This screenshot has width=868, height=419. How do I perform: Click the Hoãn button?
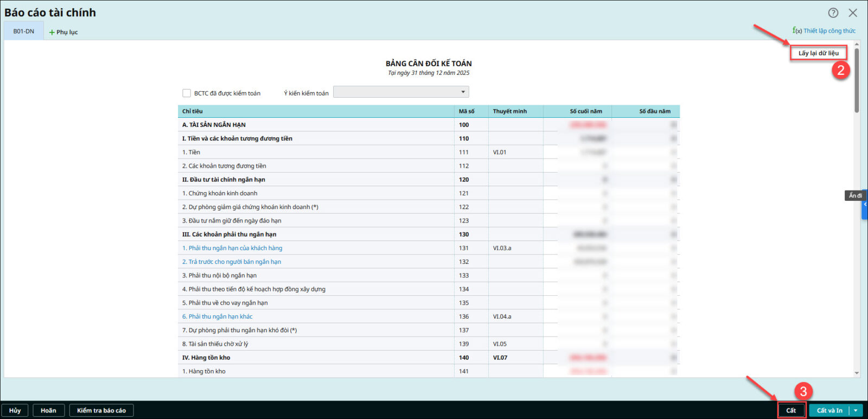pos(48,410)
